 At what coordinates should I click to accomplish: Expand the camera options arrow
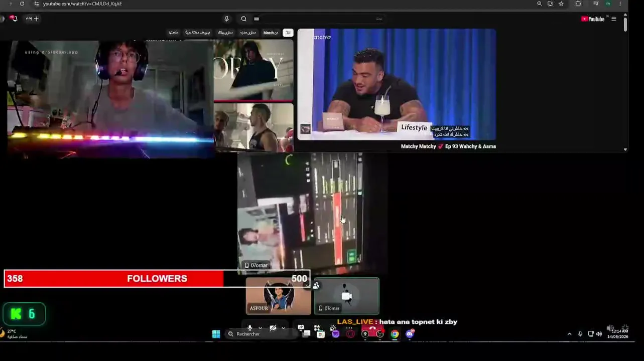coord(284,328)
